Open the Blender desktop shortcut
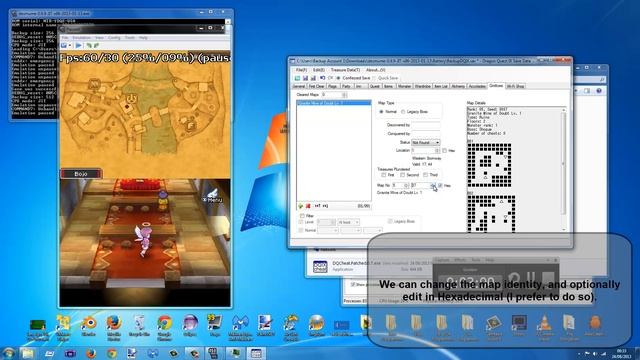Screen dimensions: 640x360 (x=89, y=325)
